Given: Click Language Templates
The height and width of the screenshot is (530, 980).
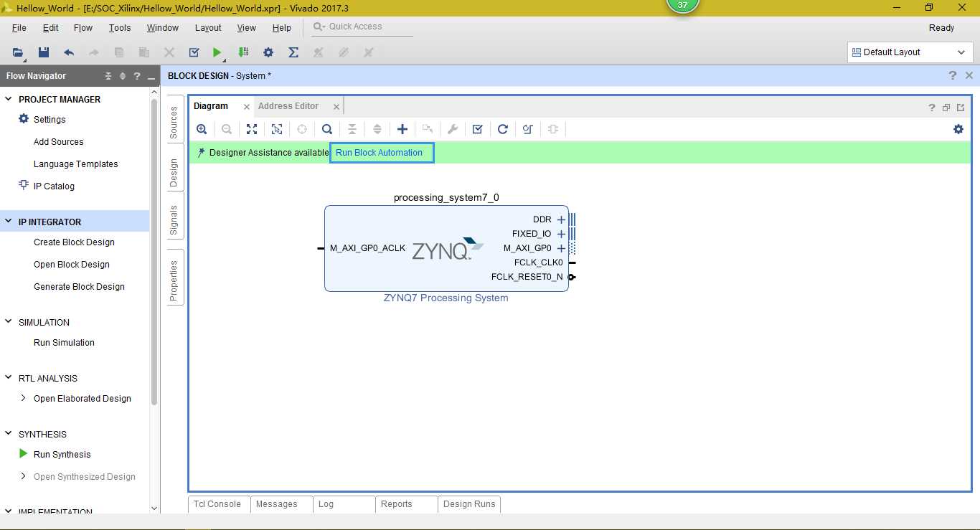Looking at the screenshot, I should 75,164.
